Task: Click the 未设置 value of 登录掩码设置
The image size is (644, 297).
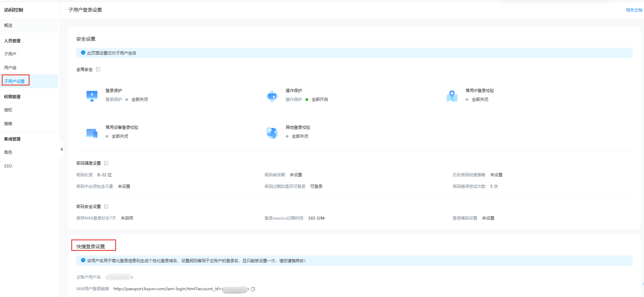Action: [488, 218]
